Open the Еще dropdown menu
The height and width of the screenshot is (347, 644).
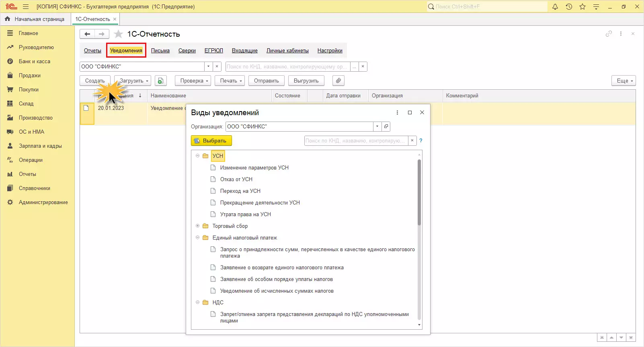(623, 81)
